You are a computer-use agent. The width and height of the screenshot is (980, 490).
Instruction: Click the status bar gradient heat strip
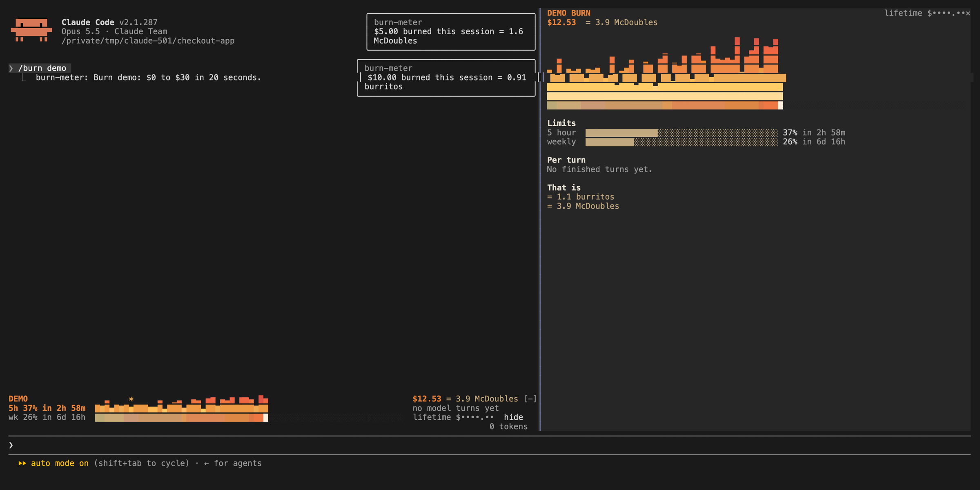[x=182, y=417]
